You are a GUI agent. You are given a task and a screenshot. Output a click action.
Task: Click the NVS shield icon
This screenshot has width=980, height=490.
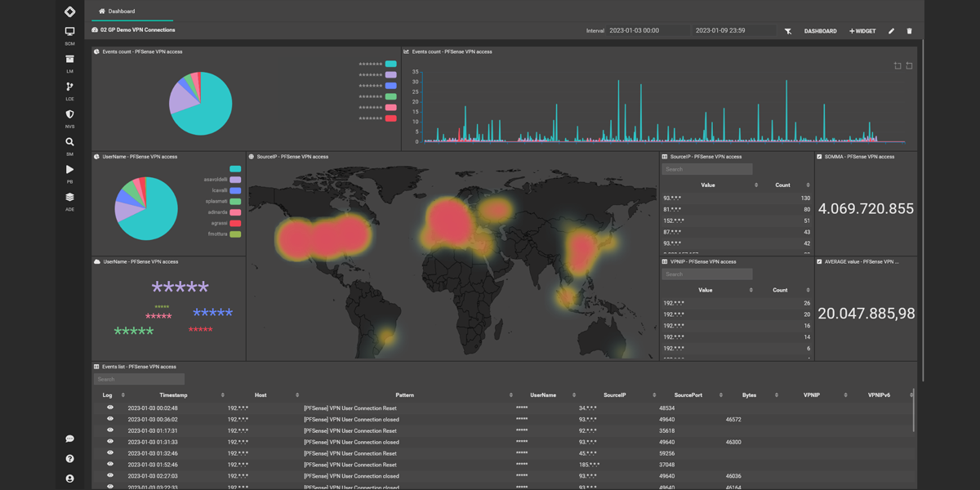pyautogui.click(x=69, y=115)
